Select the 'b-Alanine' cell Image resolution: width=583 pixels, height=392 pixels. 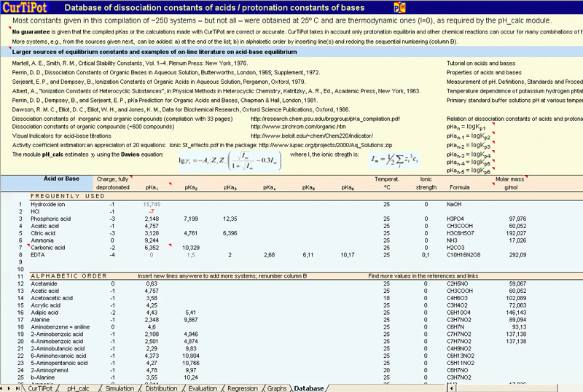coord(43,377)
